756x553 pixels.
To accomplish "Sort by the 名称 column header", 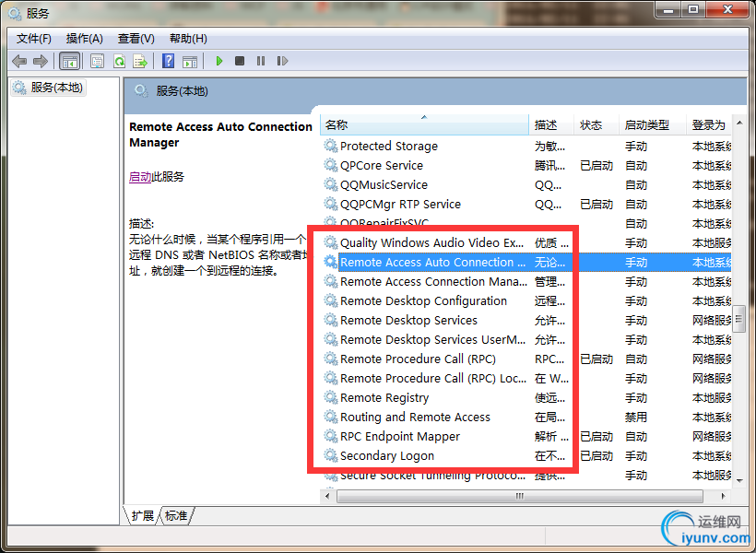I will [424, 124].
